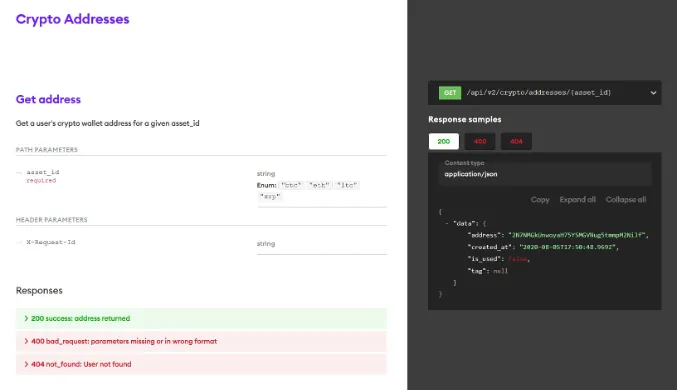Viewport: 678px width, 390px height.
Task: Click Expand all in response sample
Action: 578,200
